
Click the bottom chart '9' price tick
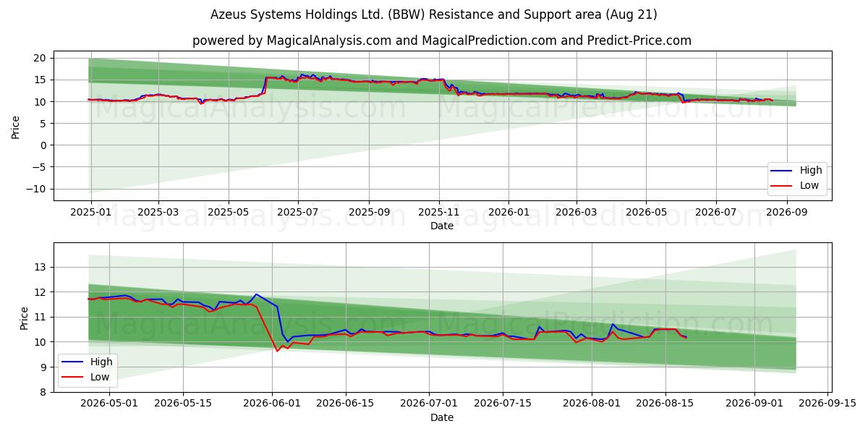(x=43, y=367)
